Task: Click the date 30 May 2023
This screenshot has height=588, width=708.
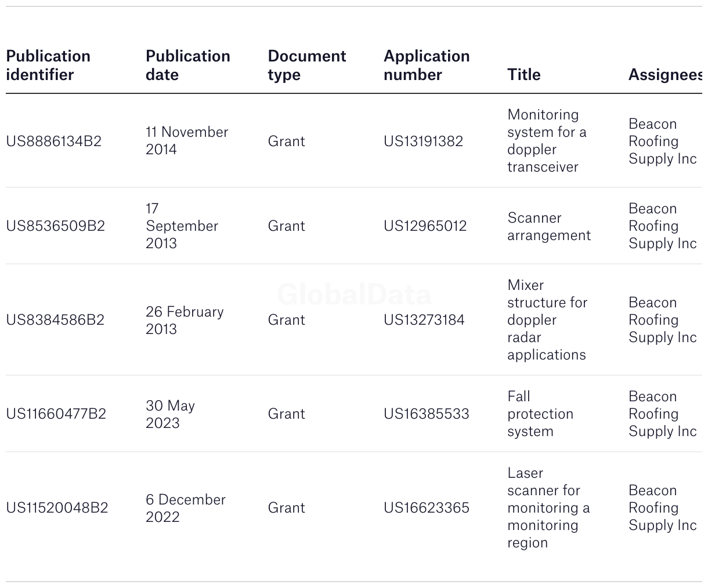Action: click(170, 413)
